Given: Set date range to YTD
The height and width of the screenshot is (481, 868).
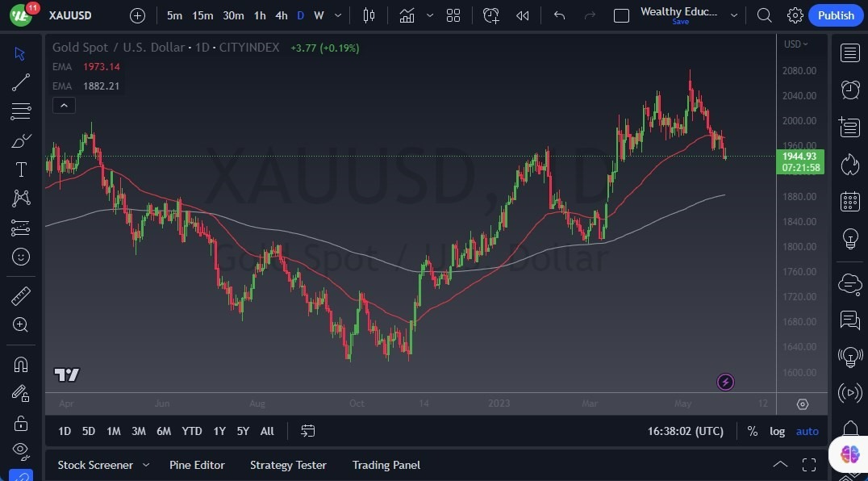Looking at the screenshot, I should [x=191, y=431].
